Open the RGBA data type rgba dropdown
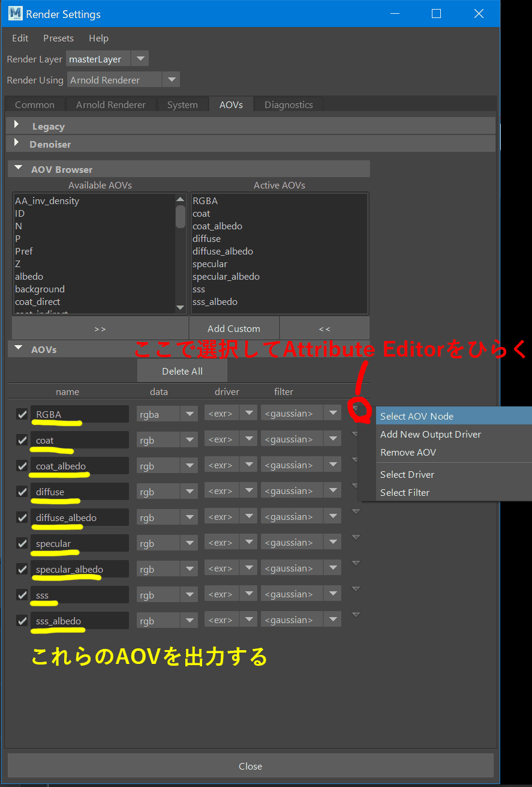 click(x=167, y=414)
